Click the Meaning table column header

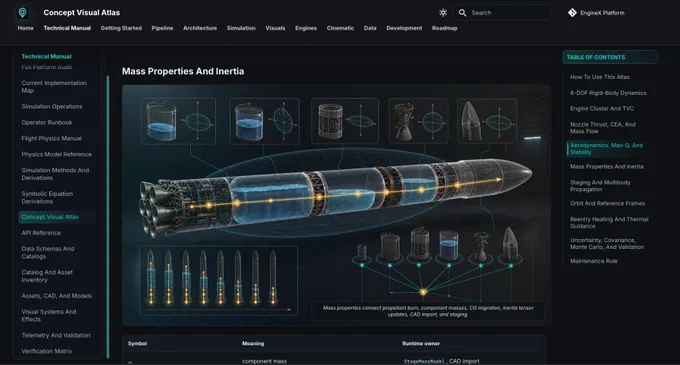(x=253, y=344)
